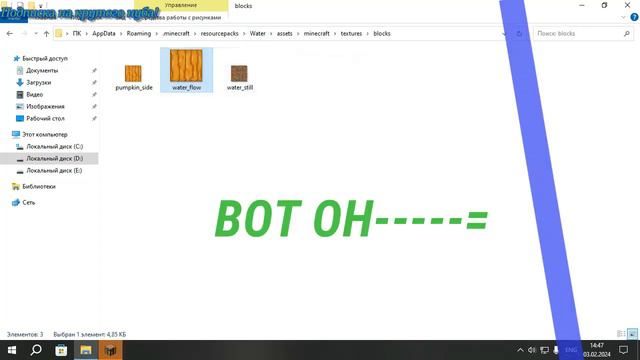
Task: Go back with the Back arrow
Action: (x=10, y=33)
